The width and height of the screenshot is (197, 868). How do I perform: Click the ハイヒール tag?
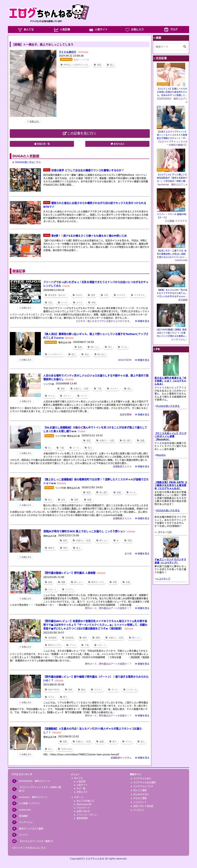[130, 690]
